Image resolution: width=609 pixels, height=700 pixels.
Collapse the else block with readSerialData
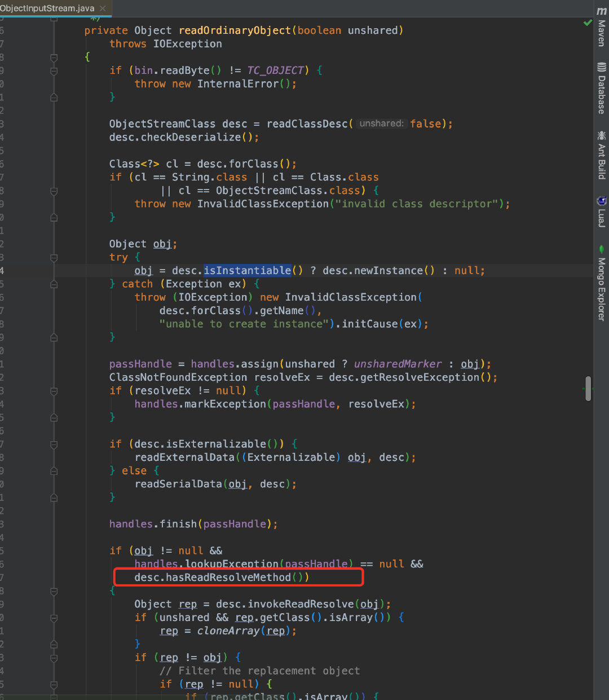54,471
